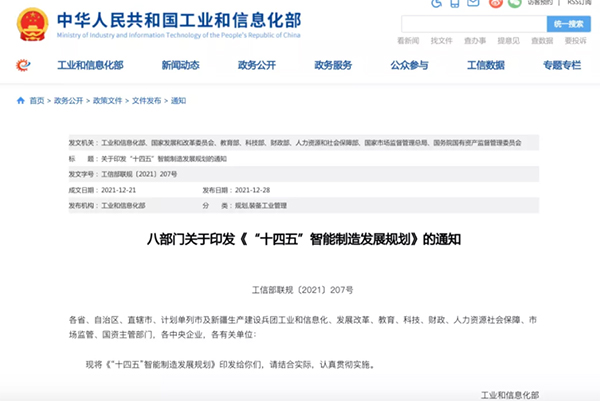This screenshot has height=401, width=600.
Task: Select the 发布机构 value 工业和信息化部
Action: click(x=123, y=205)
